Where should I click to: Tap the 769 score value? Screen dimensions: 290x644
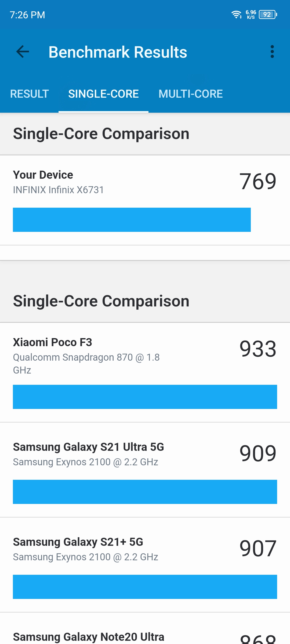click(x=258, y=182)
